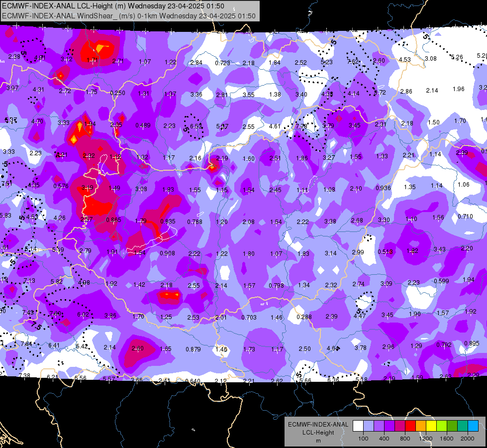Screen dimensions: 487x448
Task: Click the legend tick label 800
Action: tap(405, 439)
